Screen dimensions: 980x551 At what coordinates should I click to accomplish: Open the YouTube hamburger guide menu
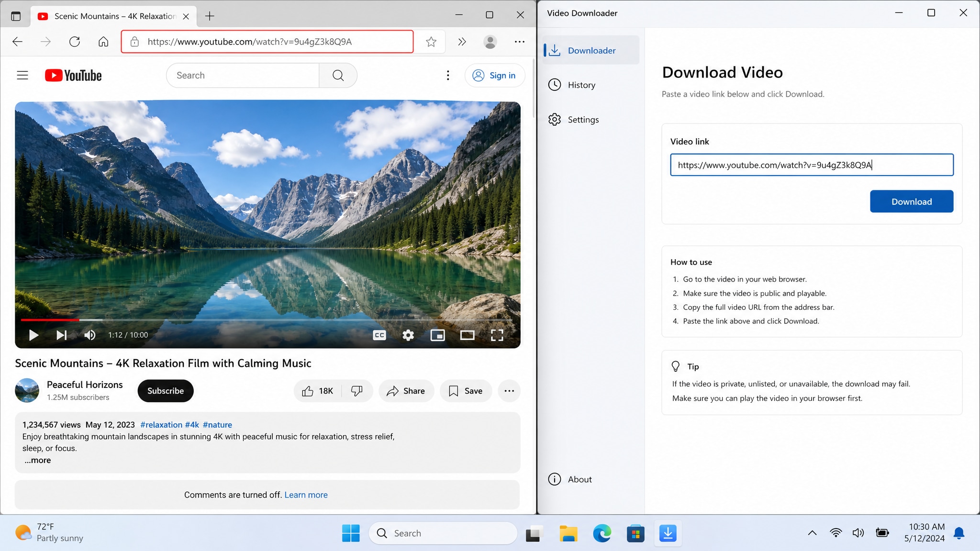[22, 76]
